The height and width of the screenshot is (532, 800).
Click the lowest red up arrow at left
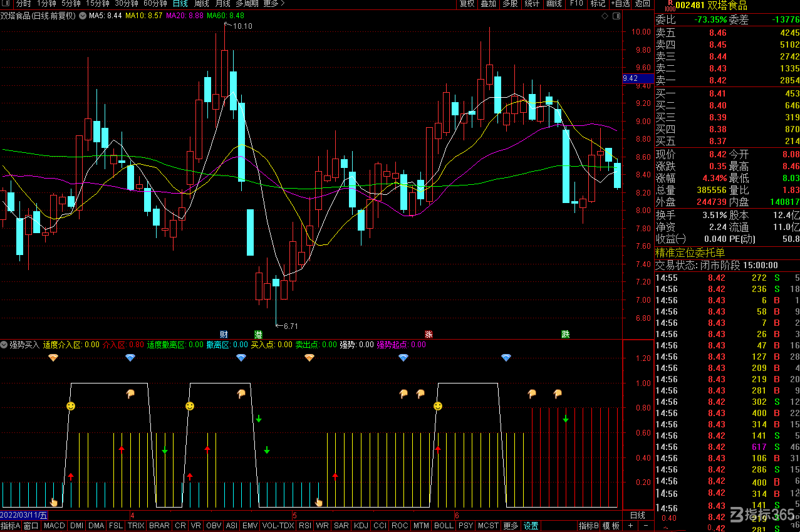[71, 477]
